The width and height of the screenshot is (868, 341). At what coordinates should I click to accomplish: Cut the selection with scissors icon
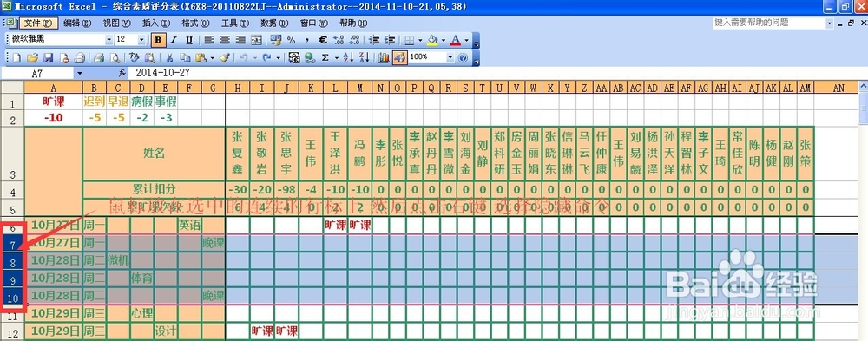click(x=170, y=57)
